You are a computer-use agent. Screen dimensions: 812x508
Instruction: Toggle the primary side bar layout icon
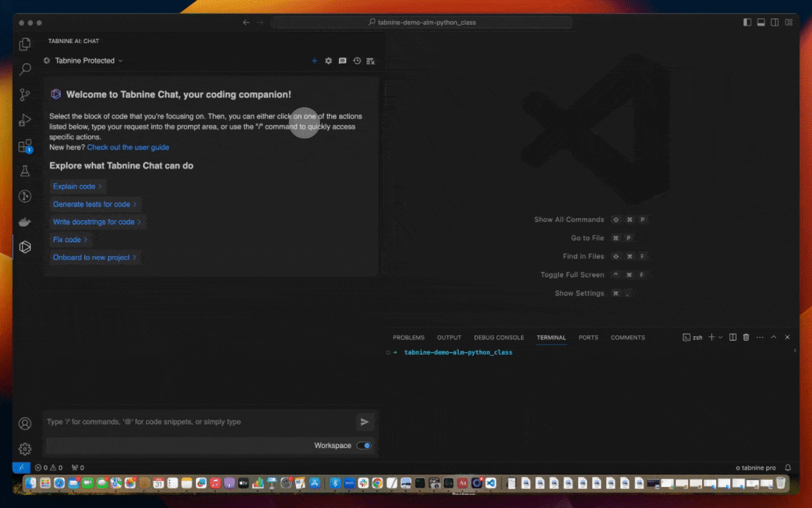point(747,23)
